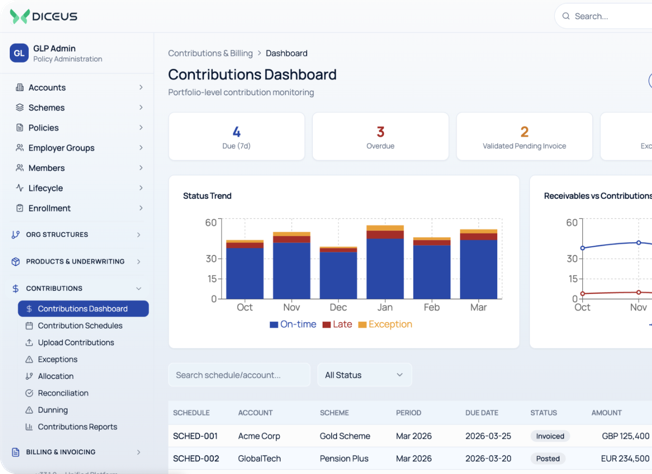Open Contributions Dashboard menu item
Viewport: 652px width, 474px height.
click(x=83, y=309)
